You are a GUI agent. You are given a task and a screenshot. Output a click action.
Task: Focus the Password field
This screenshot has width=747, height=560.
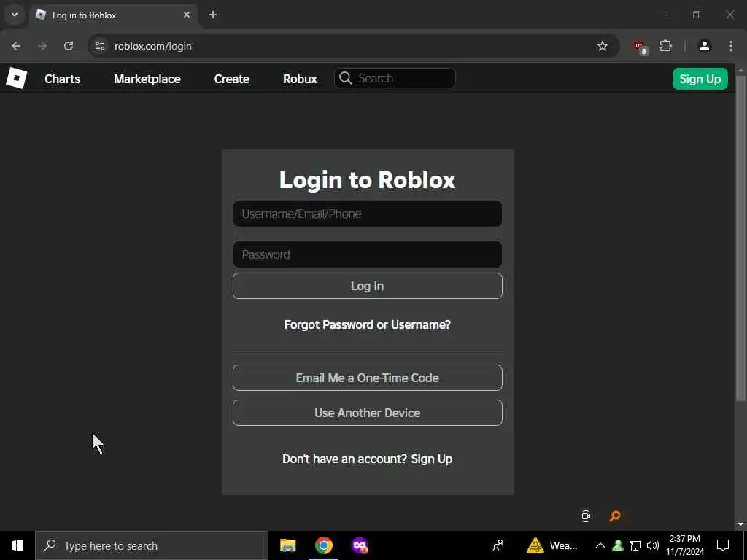click(368, 254)
